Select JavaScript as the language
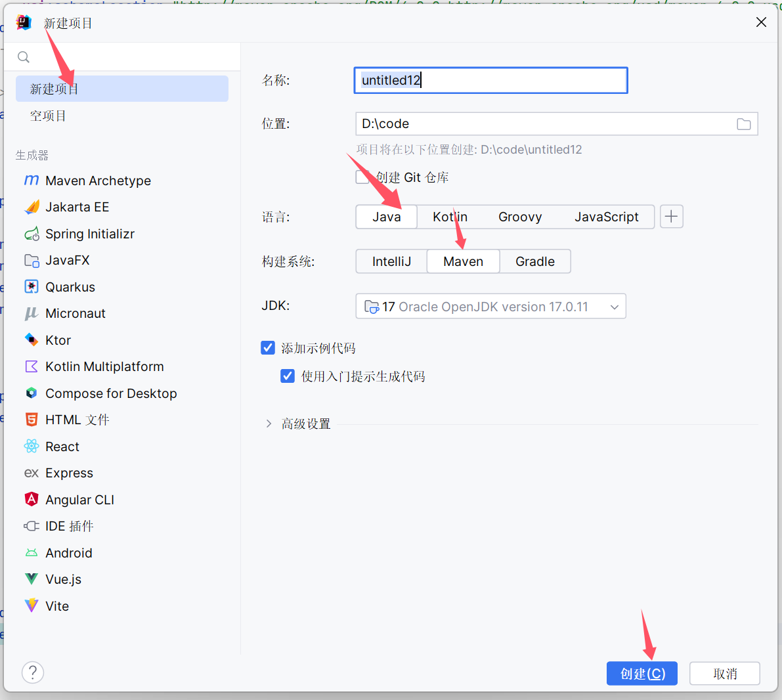The image size is (782, 700). click(x=607, y=217)
